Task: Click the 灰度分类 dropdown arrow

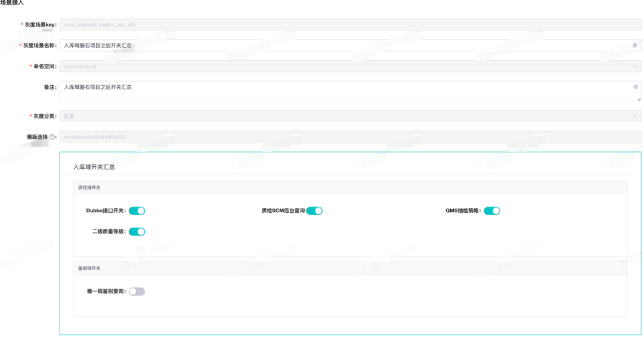Action: pos(635,116)
